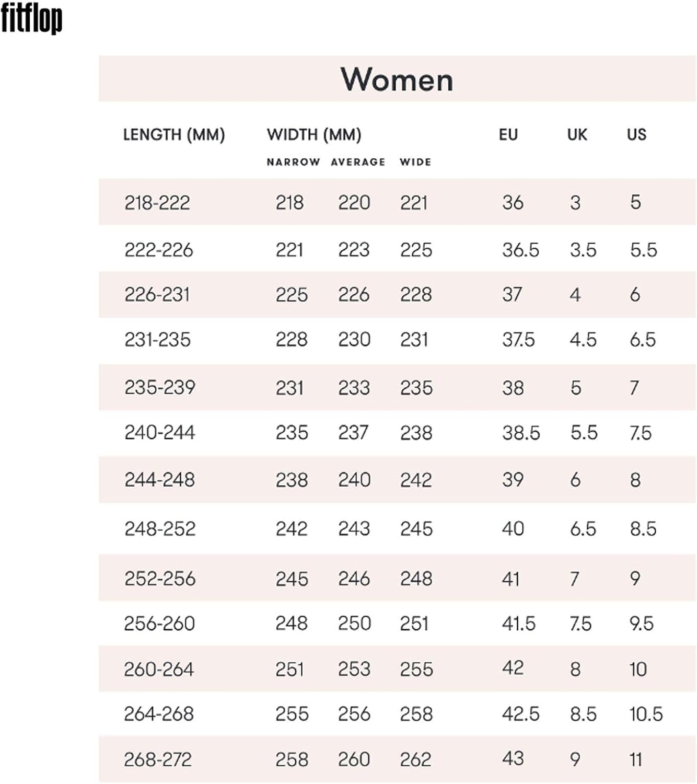Click the EU size 41.5 value
The width and height of the screenshot is (697, 784).
pos(518,624)
